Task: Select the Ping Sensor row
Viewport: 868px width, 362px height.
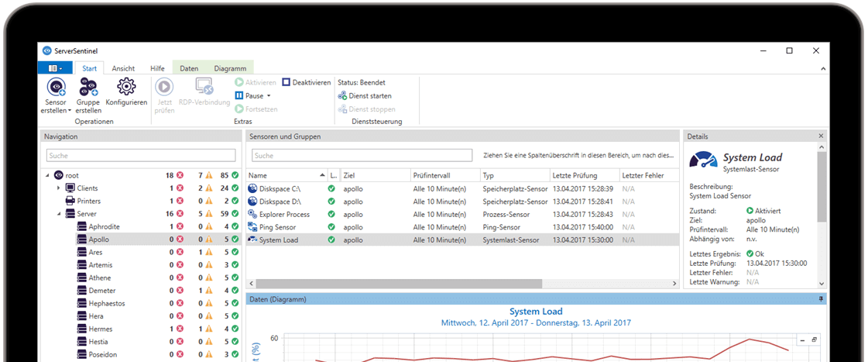Action: tap(463, 227)
